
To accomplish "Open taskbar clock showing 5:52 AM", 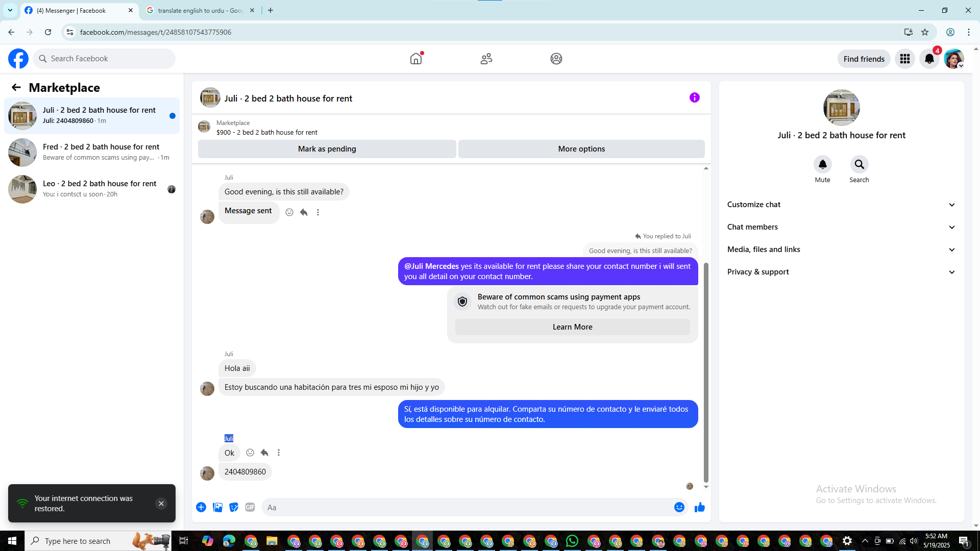I will [x=936, y=541].
